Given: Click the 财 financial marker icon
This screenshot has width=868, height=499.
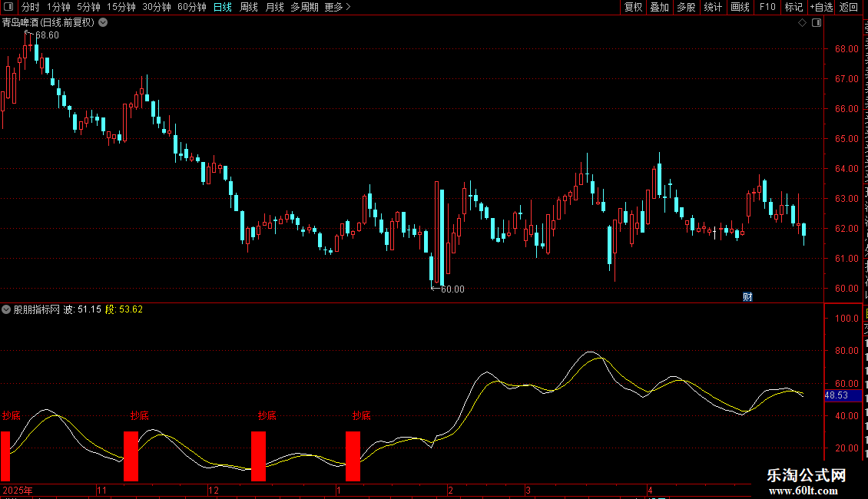Looking at the screenshot, I should coord(747,297).
